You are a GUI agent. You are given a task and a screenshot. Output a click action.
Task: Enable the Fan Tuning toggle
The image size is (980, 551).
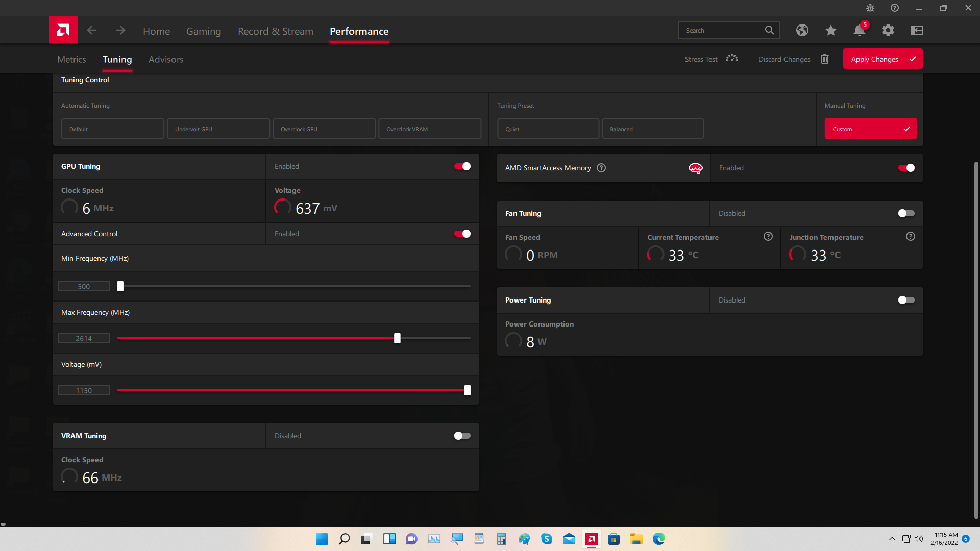[906, 213]
